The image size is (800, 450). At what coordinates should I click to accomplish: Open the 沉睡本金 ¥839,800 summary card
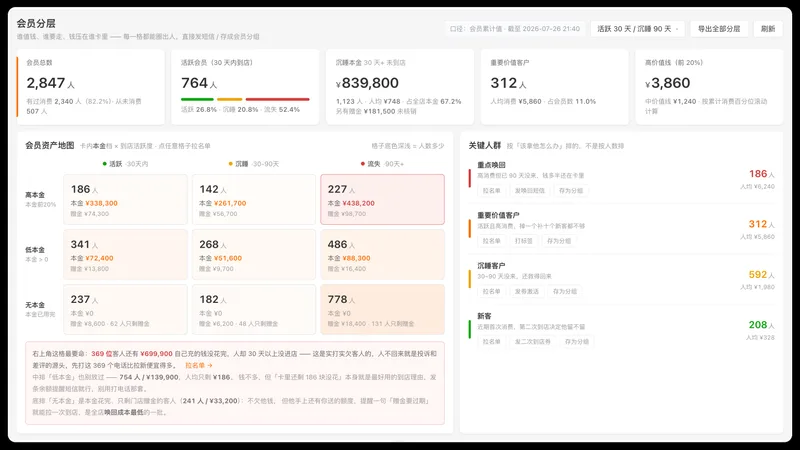point(400,87)
